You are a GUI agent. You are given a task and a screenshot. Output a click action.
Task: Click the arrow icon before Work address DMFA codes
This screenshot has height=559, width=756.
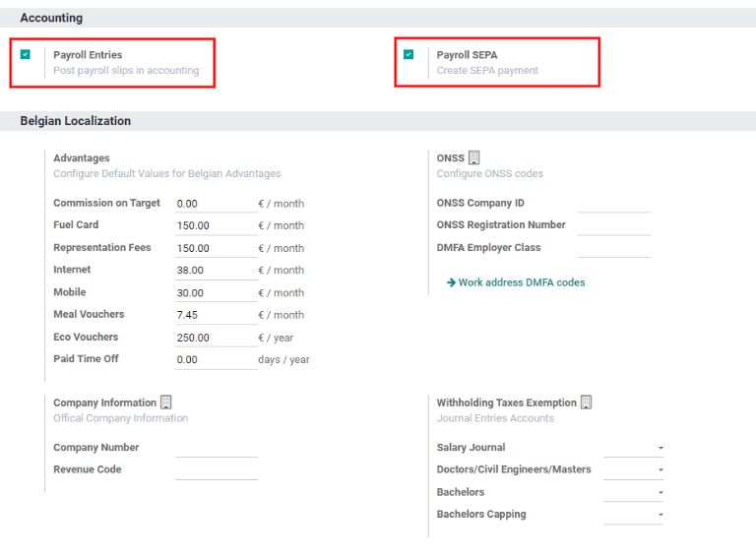point(451,282)
